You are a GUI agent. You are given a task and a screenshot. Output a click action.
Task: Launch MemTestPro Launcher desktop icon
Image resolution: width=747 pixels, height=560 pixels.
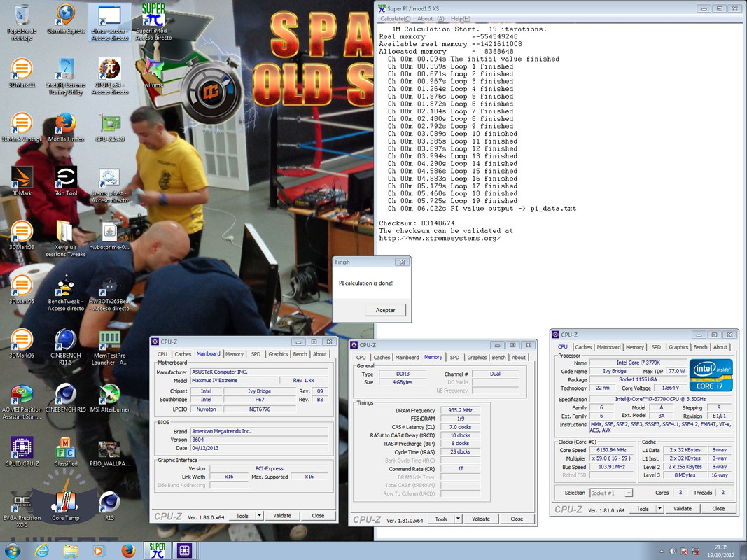(x=110, y=346)
